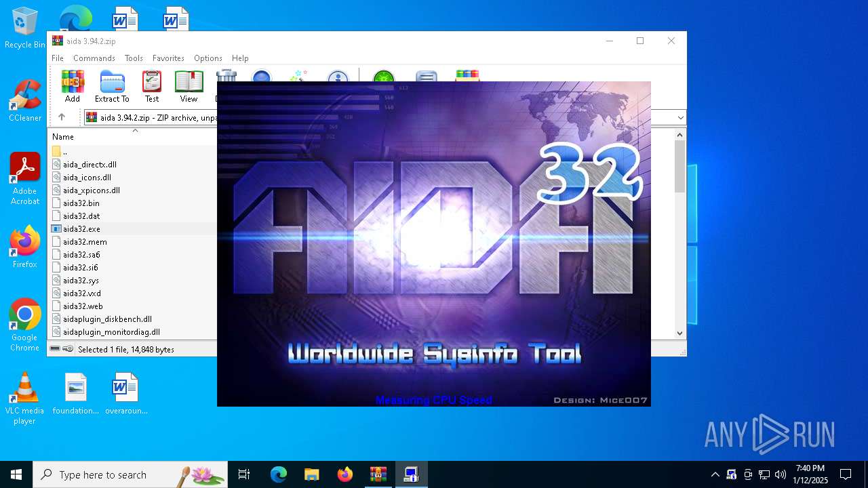The height and width of the screenshot is (488, 868).
Task: Open Adobe Acrobat desktop shortcut
Action: (25, 179)
